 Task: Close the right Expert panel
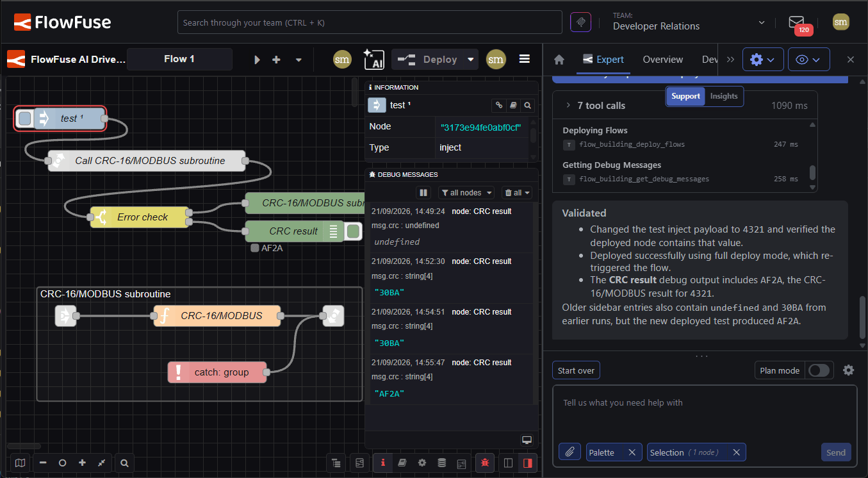coord(850,60)
